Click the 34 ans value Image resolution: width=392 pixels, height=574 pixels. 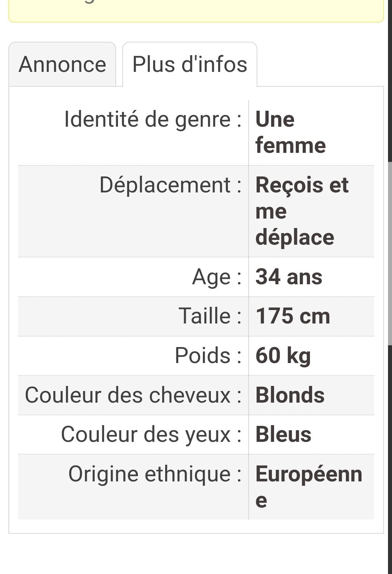(289, 277)
